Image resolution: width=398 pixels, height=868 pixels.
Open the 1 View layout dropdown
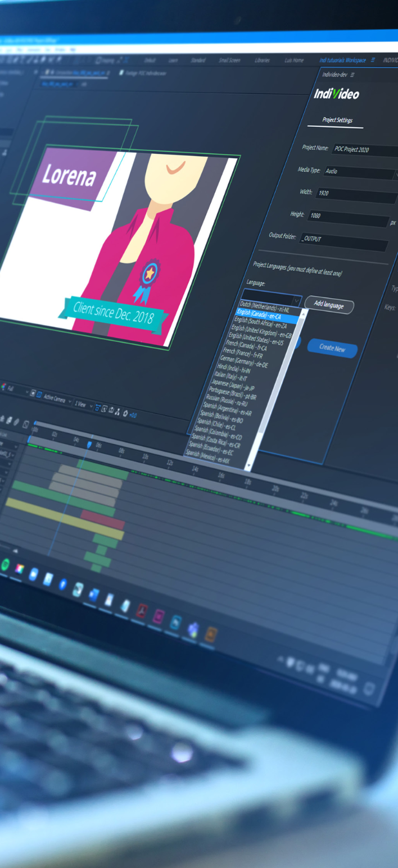(83, 404)
